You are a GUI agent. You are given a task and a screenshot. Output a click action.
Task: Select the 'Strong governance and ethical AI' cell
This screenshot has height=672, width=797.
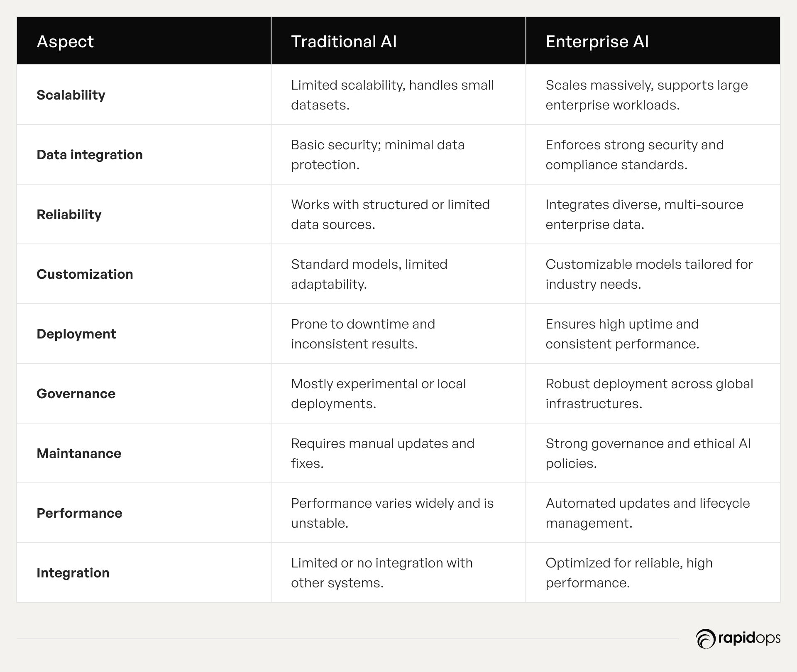653,453
